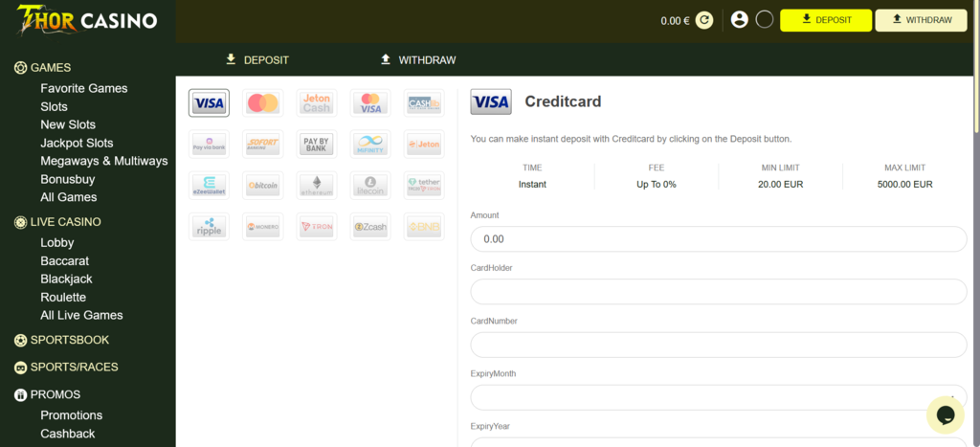Choose the Pay By Bank tile
This screenshot has width=980, height=447.
(316, 145)
